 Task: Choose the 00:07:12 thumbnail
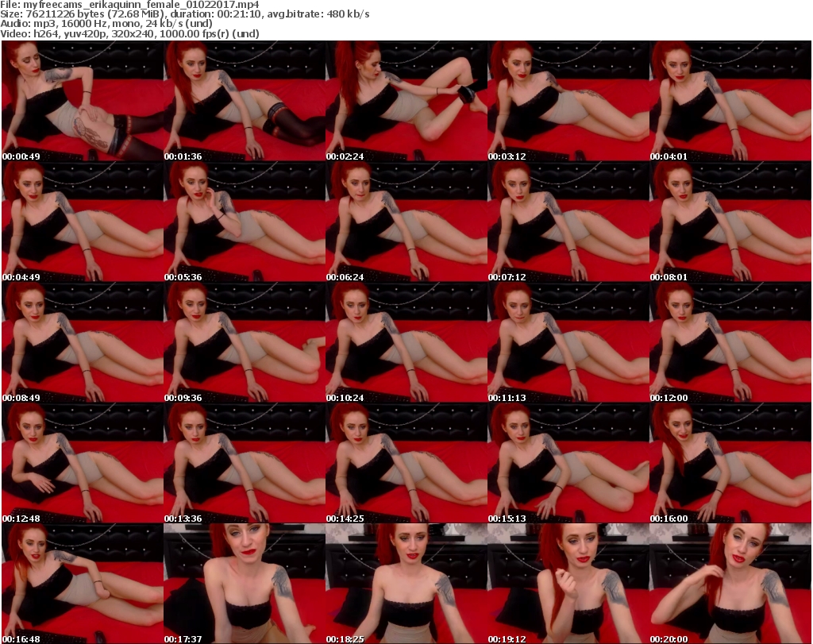click(568, 222)
